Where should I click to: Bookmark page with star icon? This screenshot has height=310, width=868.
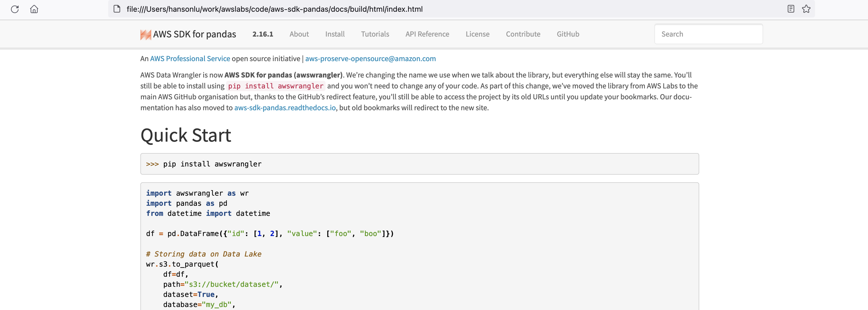(806, 9)
